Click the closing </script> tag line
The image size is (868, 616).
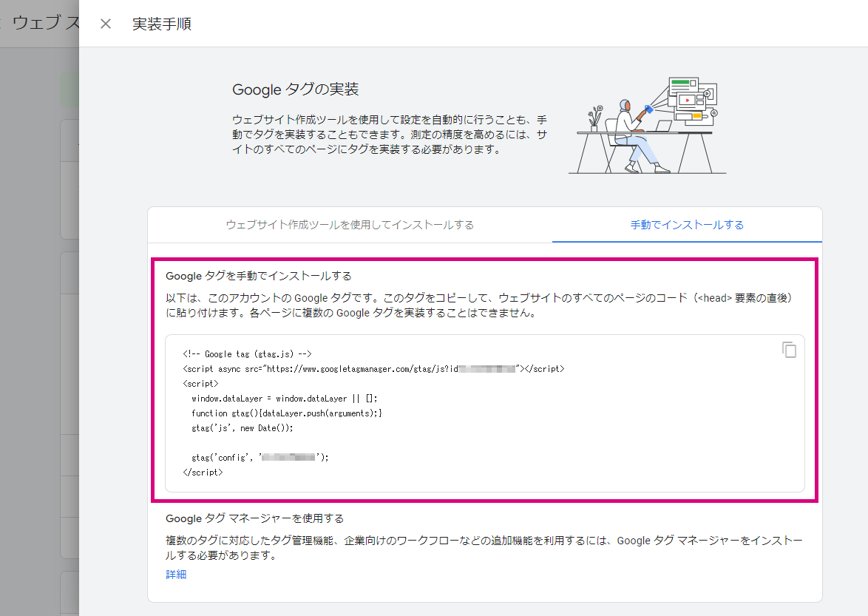203,472
